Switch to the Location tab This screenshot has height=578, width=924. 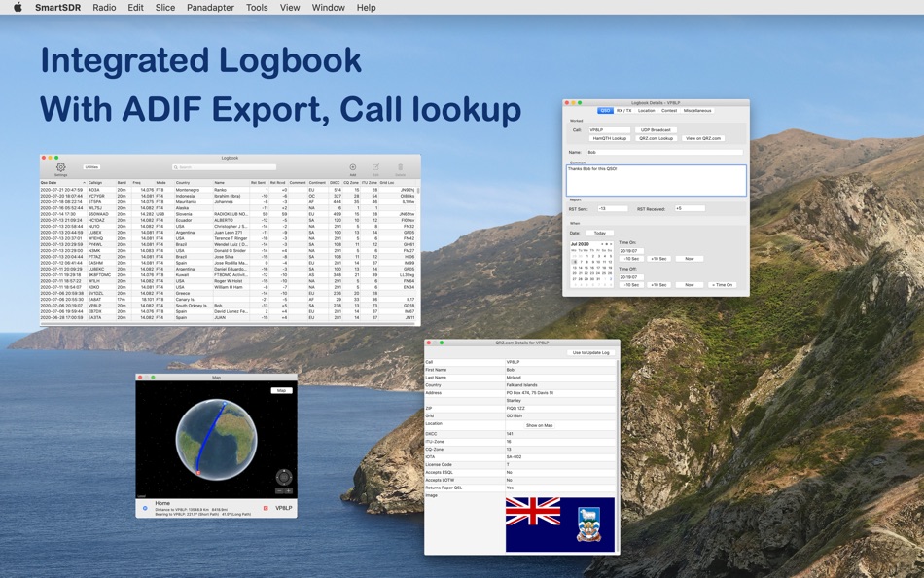pyautogui.click(x=647, y=110)
